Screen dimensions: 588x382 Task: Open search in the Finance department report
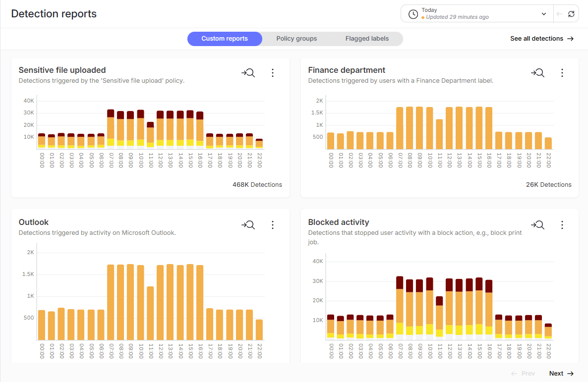(538, 72)
